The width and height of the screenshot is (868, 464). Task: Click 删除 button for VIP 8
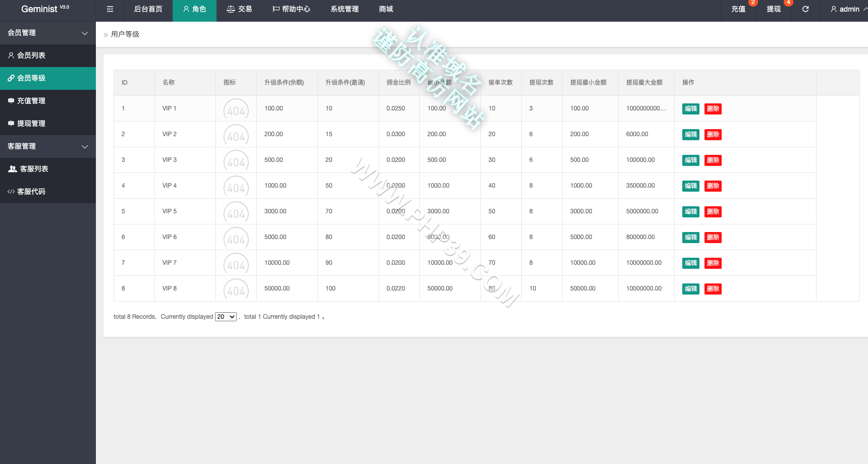pos(713,289)
